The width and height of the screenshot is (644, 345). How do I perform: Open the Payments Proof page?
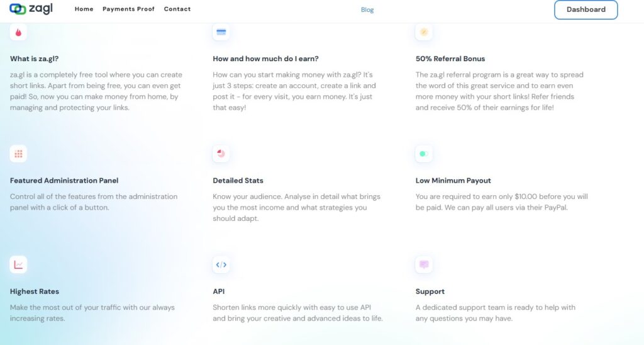tap(128, 9)
